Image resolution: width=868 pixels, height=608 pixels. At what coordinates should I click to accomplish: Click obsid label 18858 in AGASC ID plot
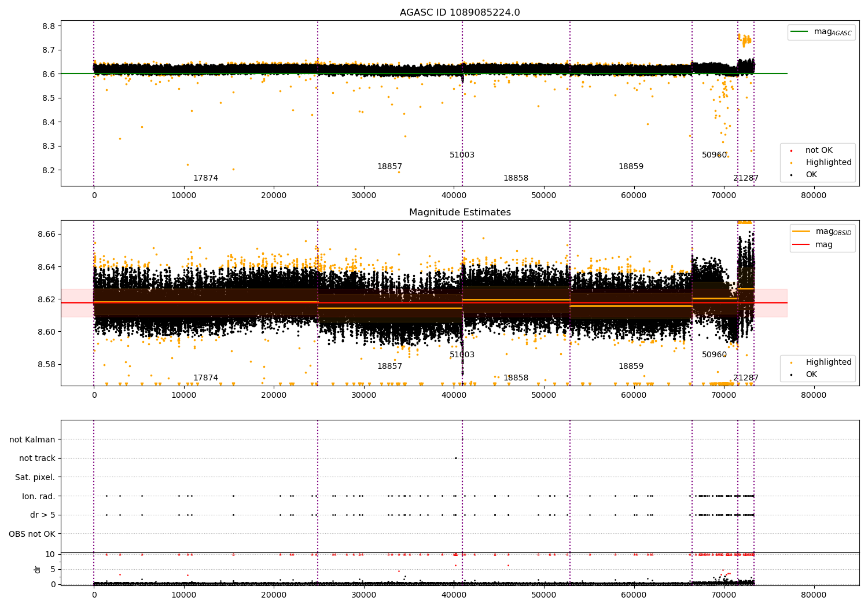pyautogui.click(x=516, y=178)
